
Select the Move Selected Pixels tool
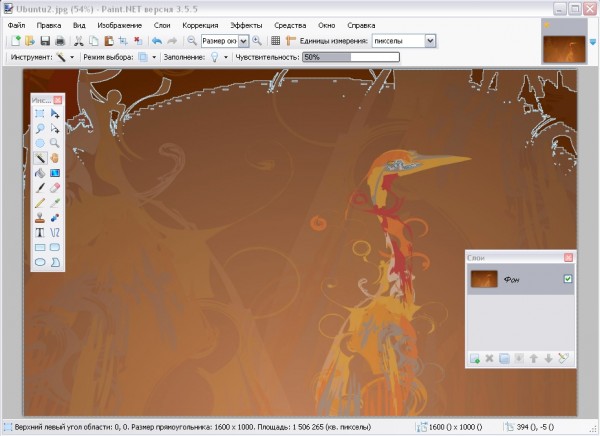pos(55,114)
